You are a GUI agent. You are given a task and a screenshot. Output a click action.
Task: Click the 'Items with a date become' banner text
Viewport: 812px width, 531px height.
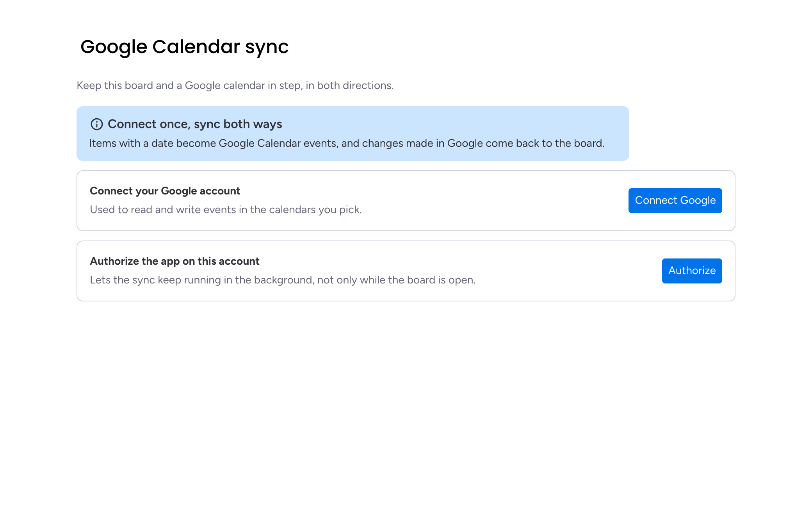click(x=347, y=143)
